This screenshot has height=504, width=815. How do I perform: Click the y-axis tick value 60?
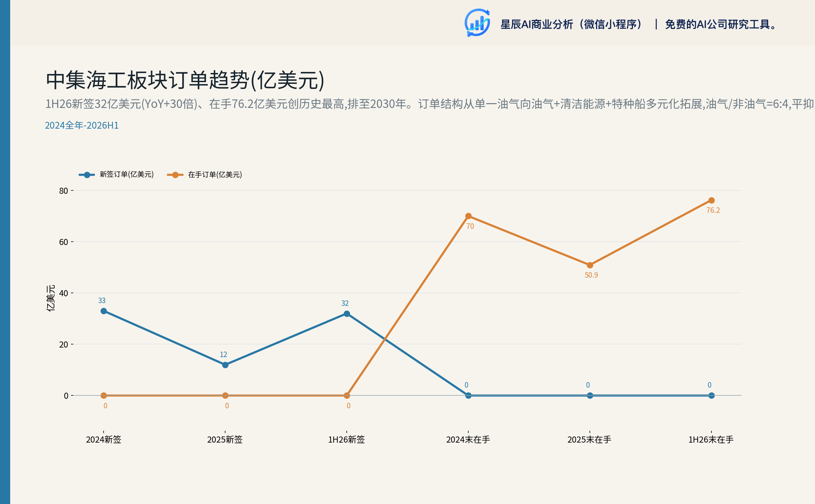pyautogui.click(x=64, y=242)
